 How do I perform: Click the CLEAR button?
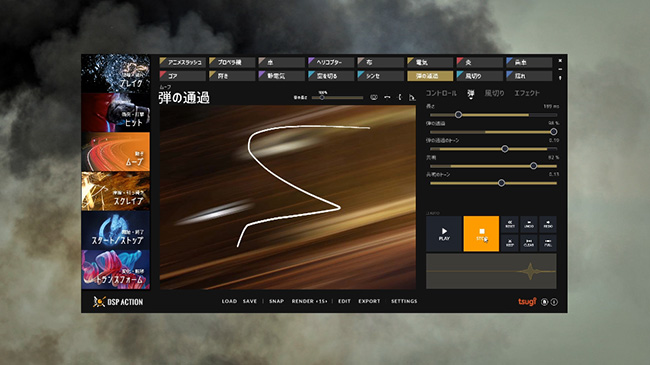pos(529,243)
